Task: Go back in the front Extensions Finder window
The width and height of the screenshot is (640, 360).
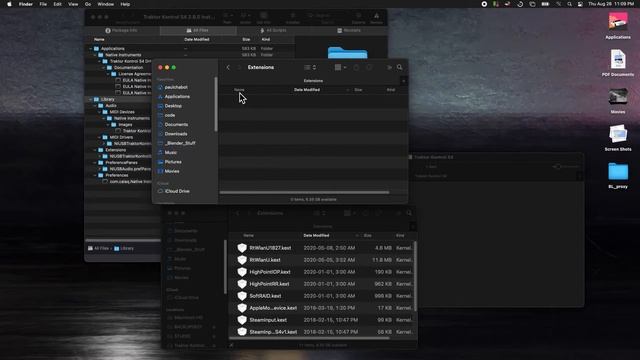Action: click(228, 67)
